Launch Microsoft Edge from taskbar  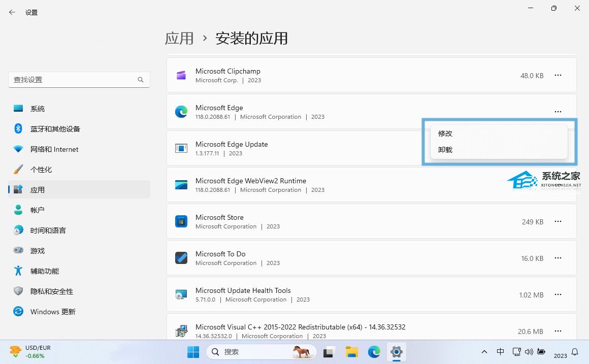pyautogui.click(x=374, y=351)
